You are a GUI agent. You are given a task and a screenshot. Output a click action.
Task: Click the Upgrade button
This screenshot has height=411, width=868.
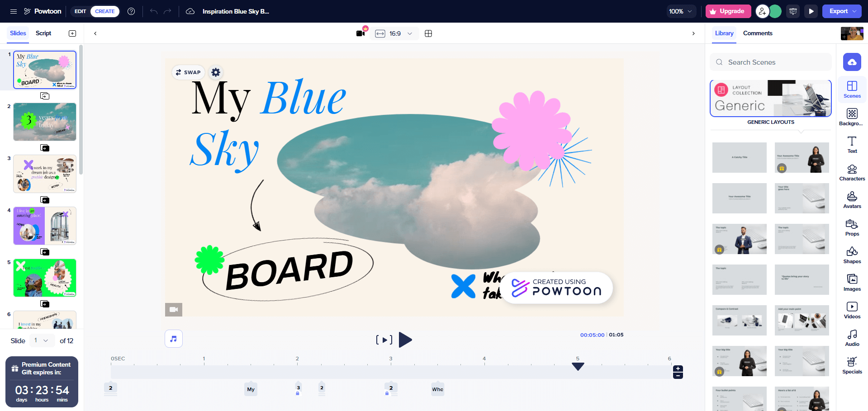click(728, 11)
